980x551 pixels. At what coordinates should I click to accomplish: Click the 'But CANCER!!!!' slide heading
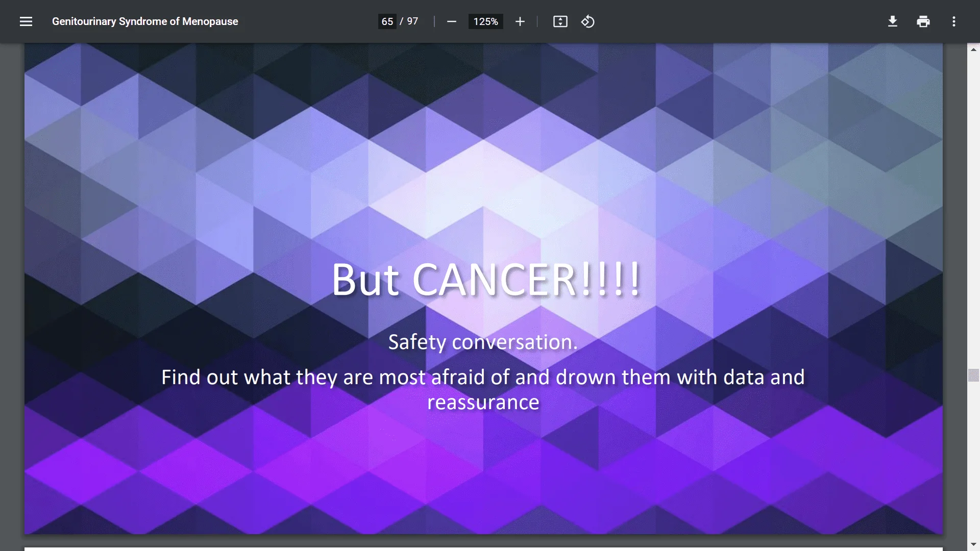click(486, 280)
